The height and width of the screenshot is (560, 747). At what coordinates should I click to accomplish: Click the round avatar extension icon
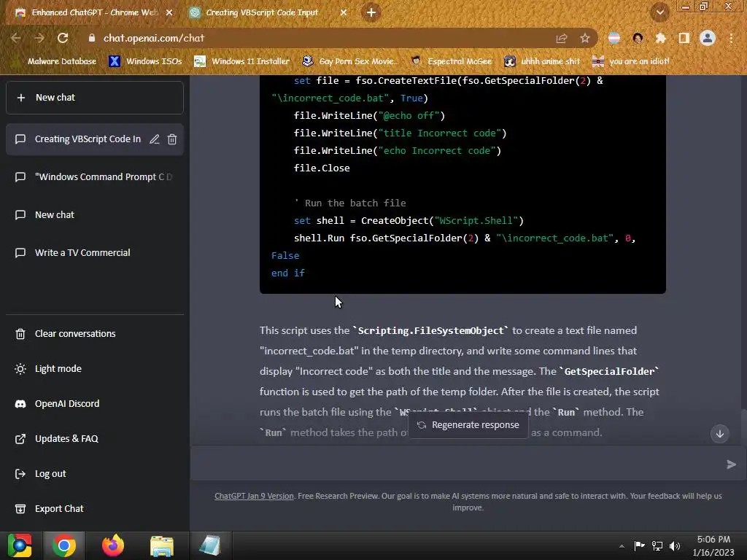point(638,38)
